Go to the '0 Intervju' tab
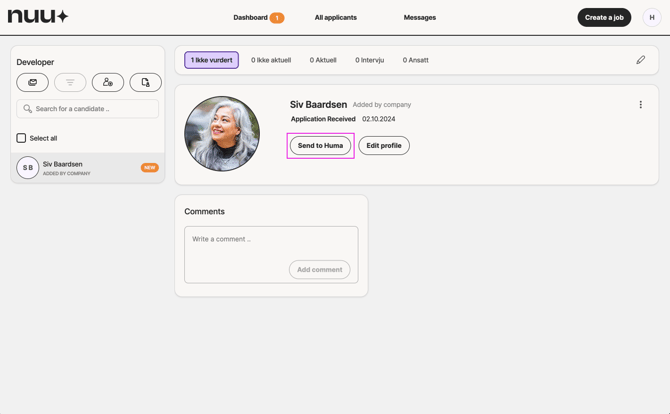This screenshot has height=414, width=670. (369, 60)
